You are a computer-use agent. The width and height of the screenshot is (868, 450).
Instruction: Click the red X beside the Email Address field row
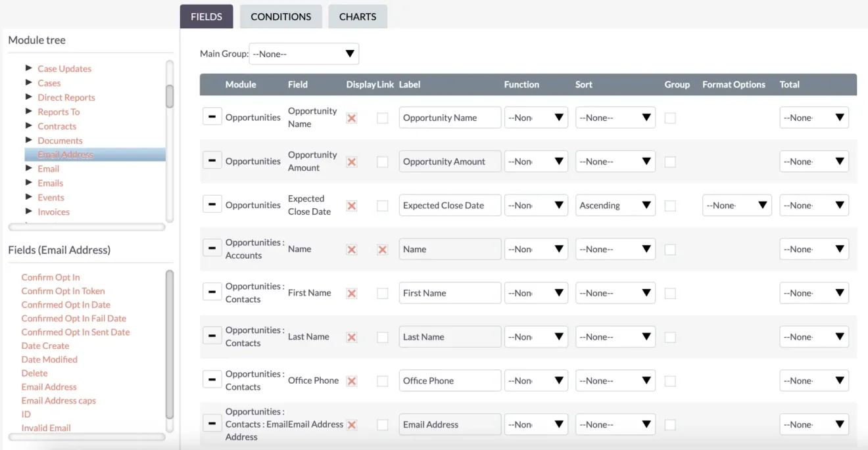(352, 424)
